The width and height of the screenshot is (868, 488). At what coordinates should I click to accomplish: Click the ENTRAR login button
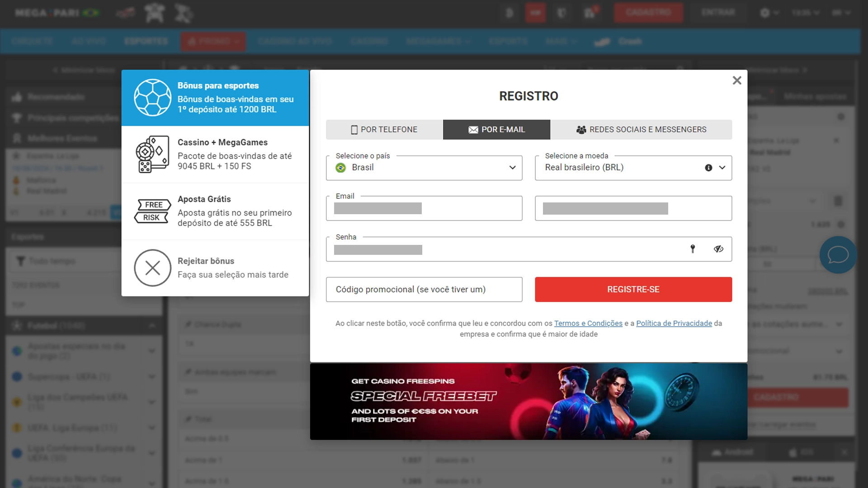point(718,13)
